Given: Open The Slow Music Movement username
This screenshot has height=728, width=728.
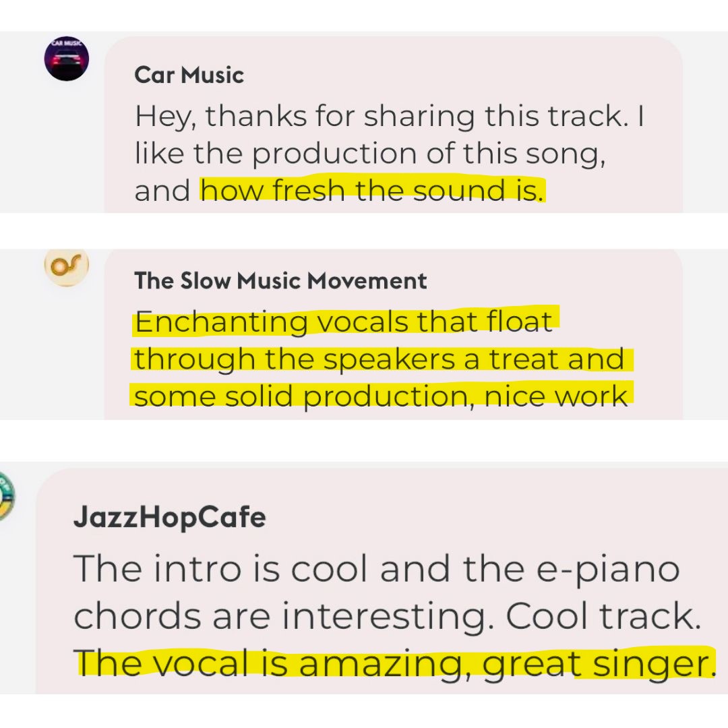Looking at the screenshot, I should click(x=280, y=280).
